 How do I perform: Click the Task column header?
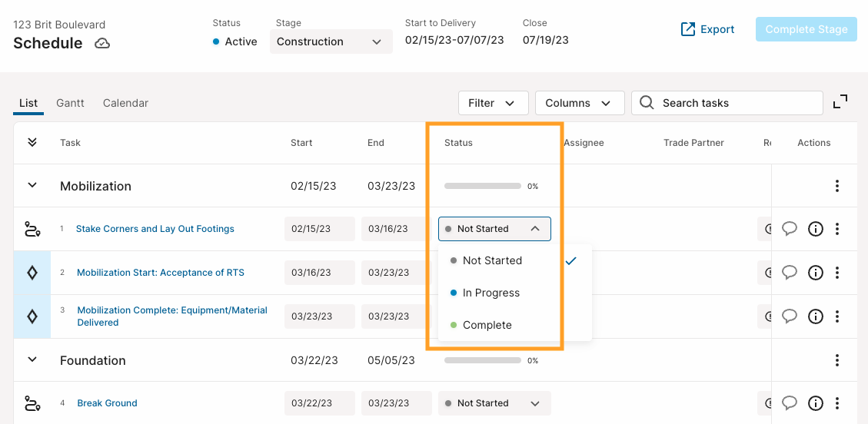coord(70,143)
